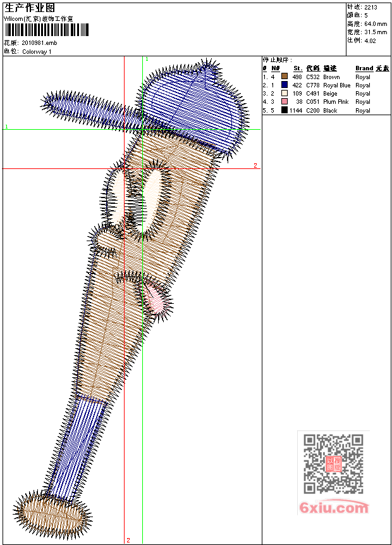392x545 pixels.
Task: Click the 'Brand' column header
Action: pyautogui.click(x=364, y=68)
